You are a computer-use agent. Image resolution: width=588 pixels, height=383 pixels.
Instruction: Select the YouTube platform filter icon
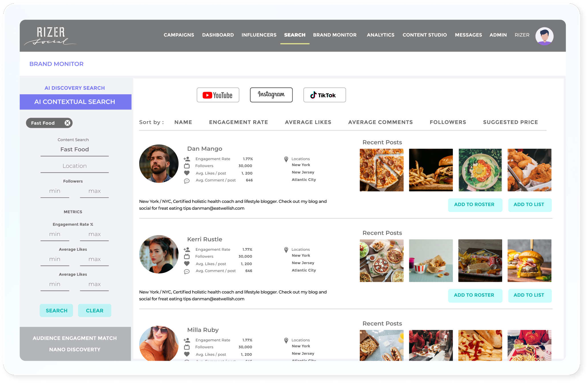click(218, 95)
